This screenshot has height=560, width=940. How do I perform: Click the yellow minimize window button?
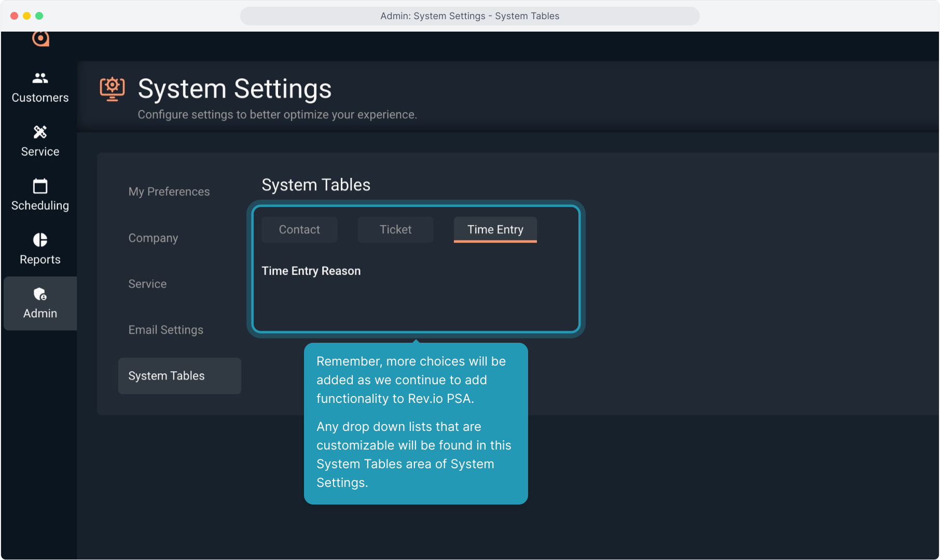[27, 16]
